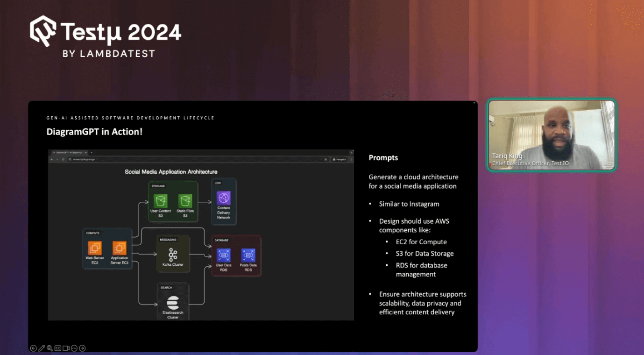The height and width of the screenshot is (355, 644).
Task: Advance to next slide with forward arrow
Action: 82,348
